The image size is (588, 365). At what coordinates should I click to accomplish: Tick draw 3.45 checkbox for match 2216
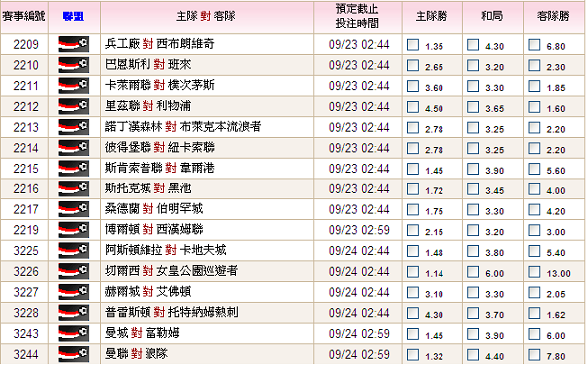point(473,189)
